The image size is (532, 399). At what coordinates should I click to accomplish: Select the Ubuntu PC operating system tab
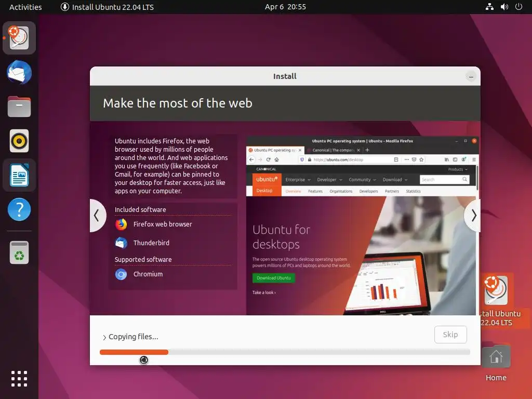pos(275,150)
